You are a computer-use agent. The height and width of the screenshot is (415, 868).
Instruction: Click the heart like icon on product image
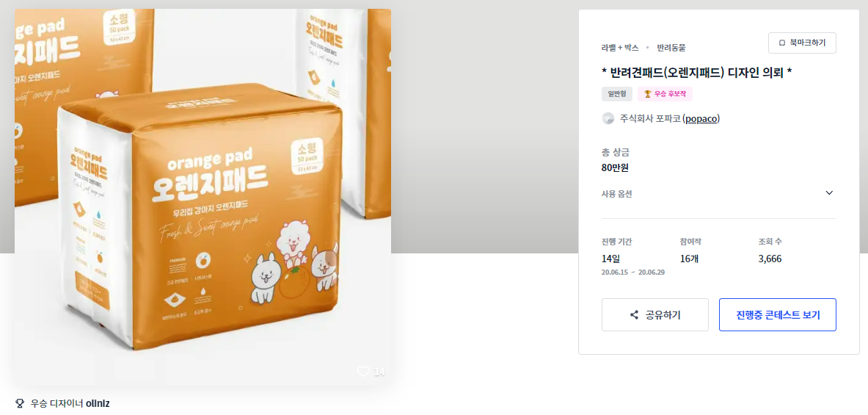[x=363, y=371]
